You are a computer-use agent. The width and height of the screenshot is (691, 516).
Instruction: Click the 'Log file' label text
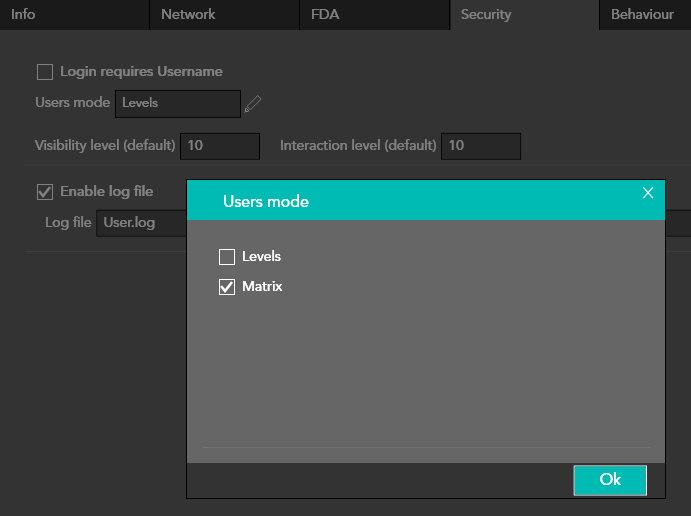[68, 222]
